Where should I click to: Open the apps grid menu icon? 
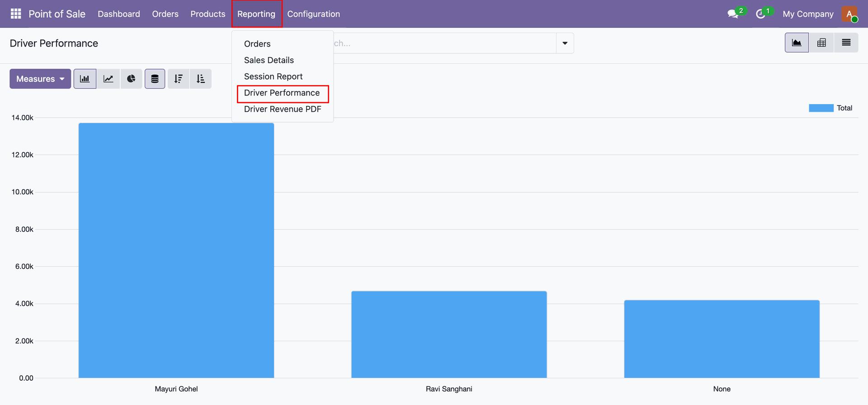coord(16,14)
